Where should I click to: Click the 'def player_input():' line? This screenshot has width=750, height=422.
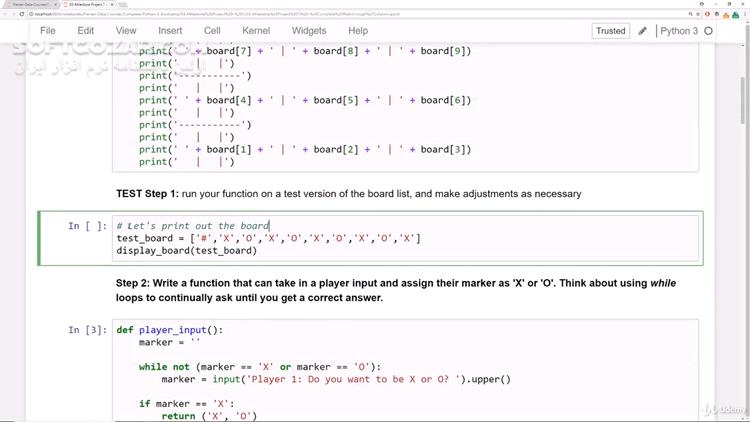coord(170,330)
